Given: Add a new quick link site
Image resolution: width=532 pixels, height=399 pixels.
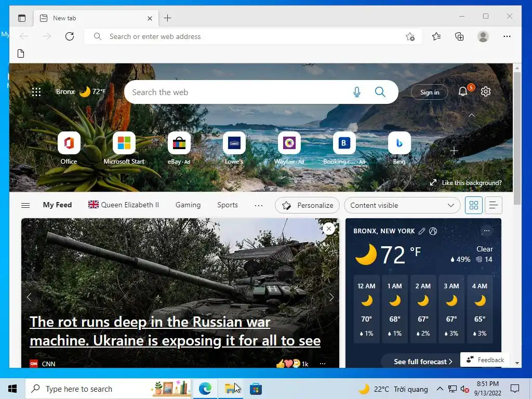Looking at the screenshot, I should coord(454,151).
